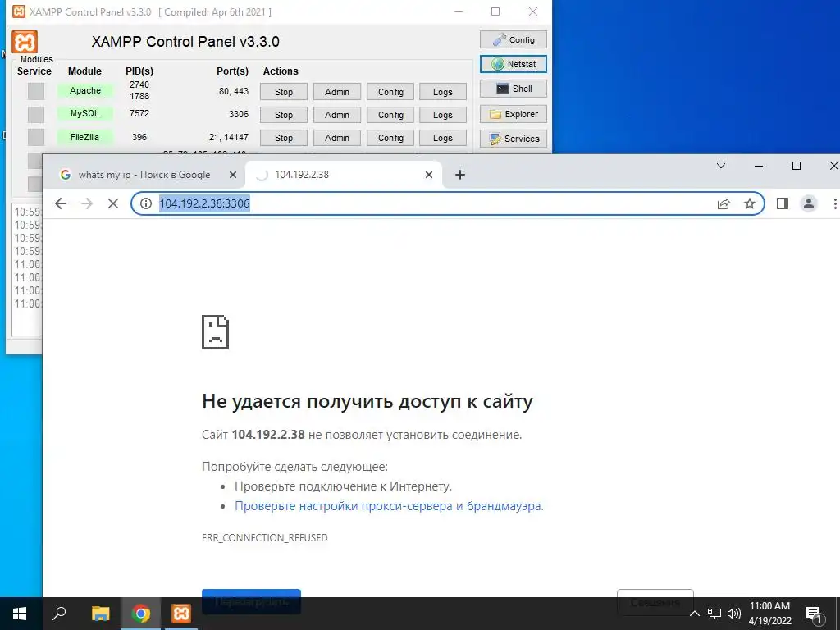Toggle Chrome side panel
The image size is (840, 630).
coord(782,203)
